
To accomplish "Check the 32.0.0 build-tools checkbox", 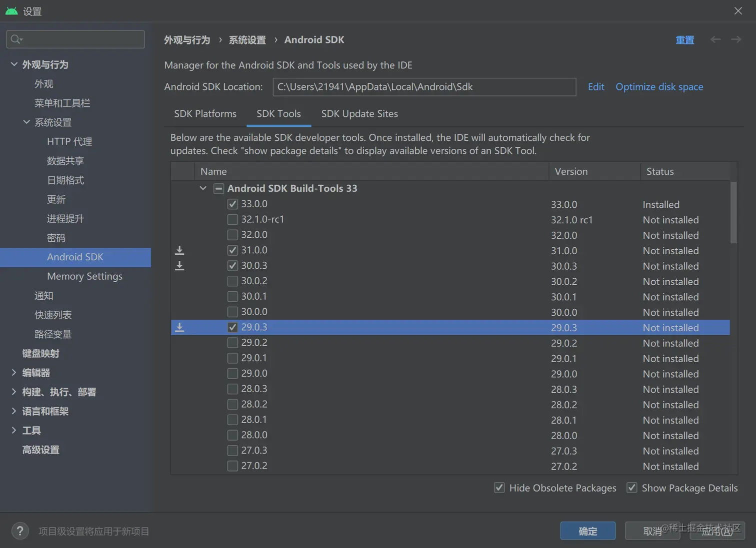I will [232, 235].
